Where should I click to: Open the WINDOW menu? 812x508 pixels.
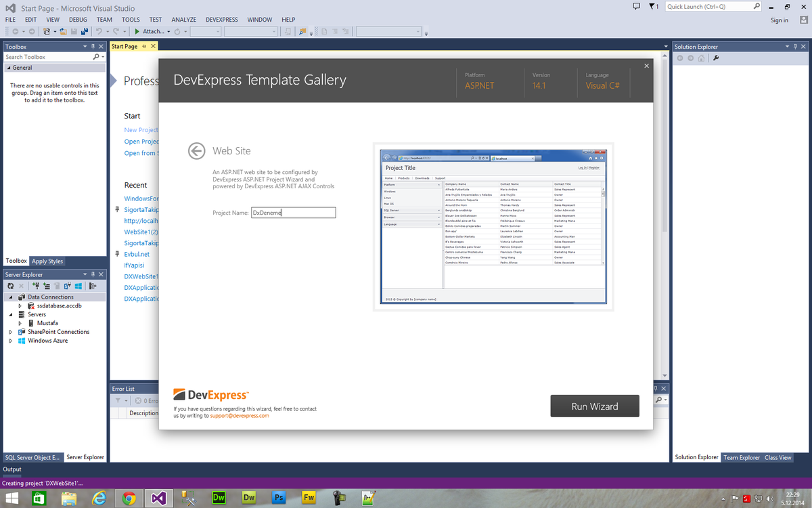pos(260,20)
